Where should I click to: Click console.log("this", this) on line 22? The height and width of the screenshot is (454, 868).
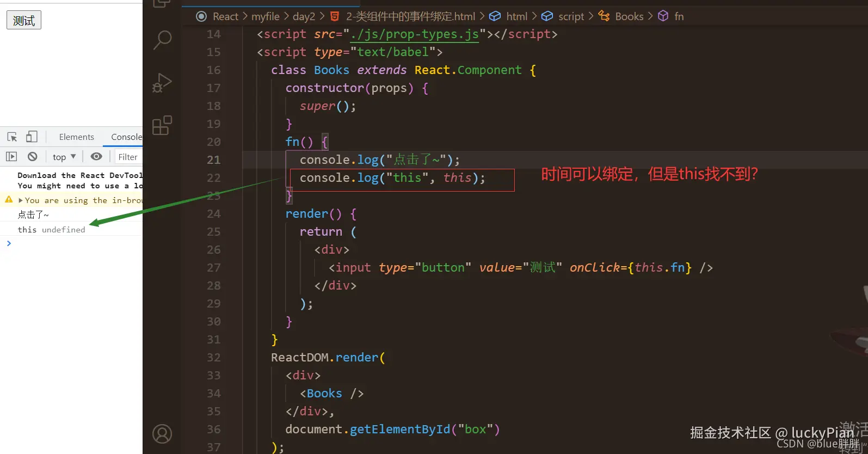click(x=392, y=178)
